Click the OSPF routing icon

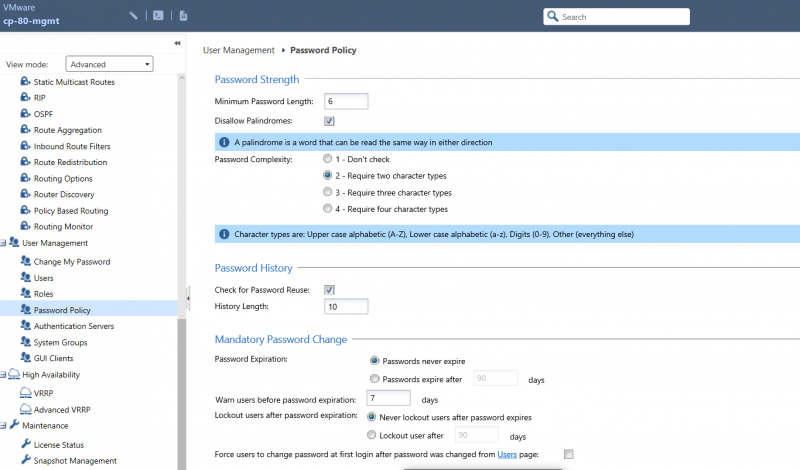pyautogui.click(x=26, y=113)
